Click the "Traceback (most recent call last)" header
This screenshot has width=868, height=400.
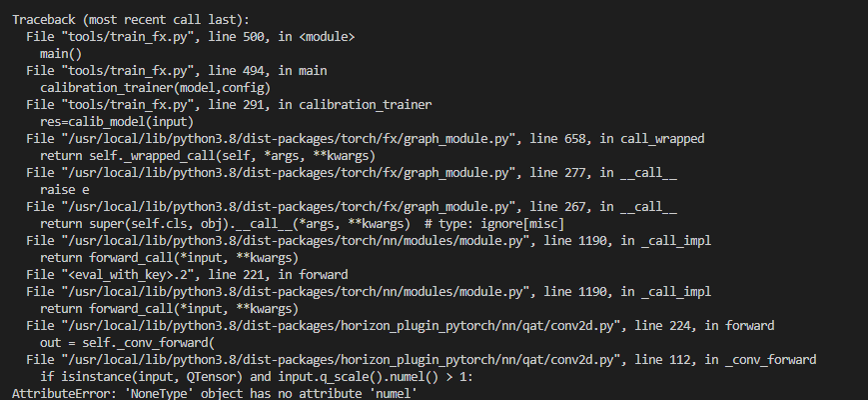(131, 20)
